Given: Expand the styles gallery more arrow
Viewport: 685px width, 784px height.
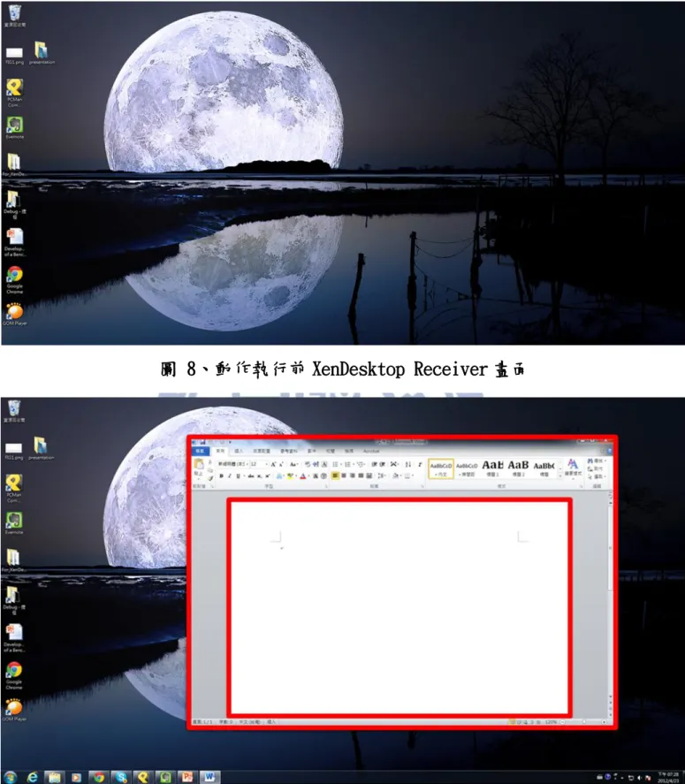Looking at the screenshot, I should pos(560,476).
